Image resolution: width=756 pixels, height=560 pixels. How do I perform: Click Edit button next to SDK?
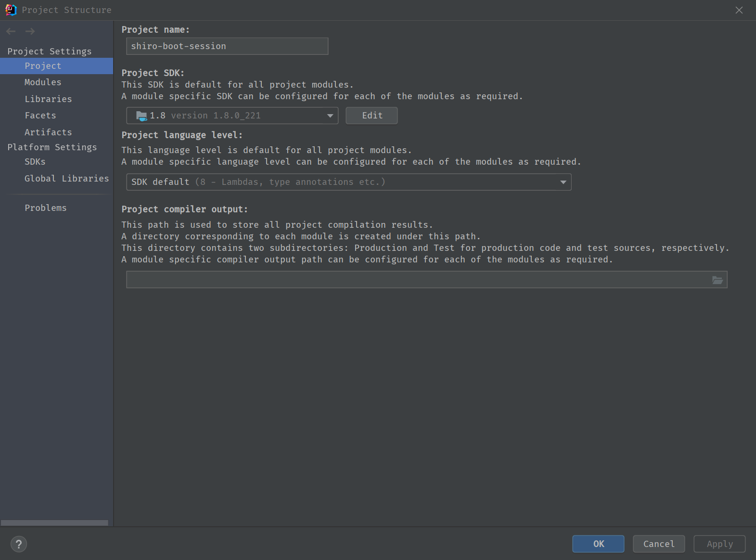tap(372, 116)
